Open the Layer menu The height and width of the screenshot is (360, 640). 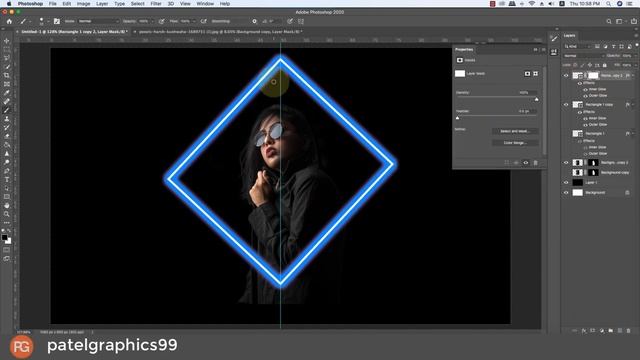click(x=102, y=4)
